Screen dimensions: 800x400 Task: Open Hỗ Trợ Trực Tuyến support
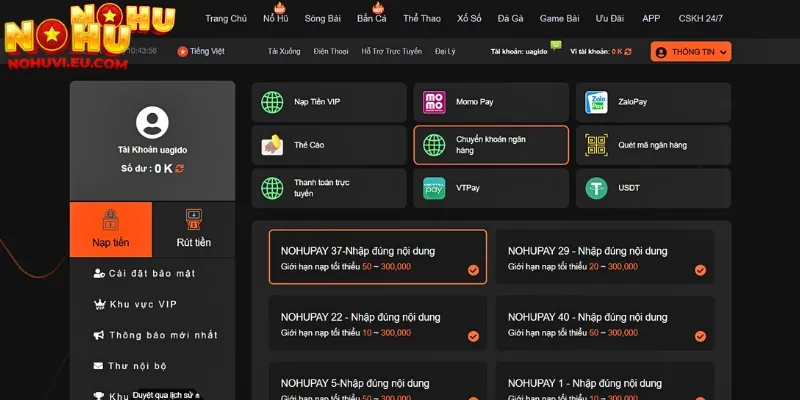pos(391,52)
